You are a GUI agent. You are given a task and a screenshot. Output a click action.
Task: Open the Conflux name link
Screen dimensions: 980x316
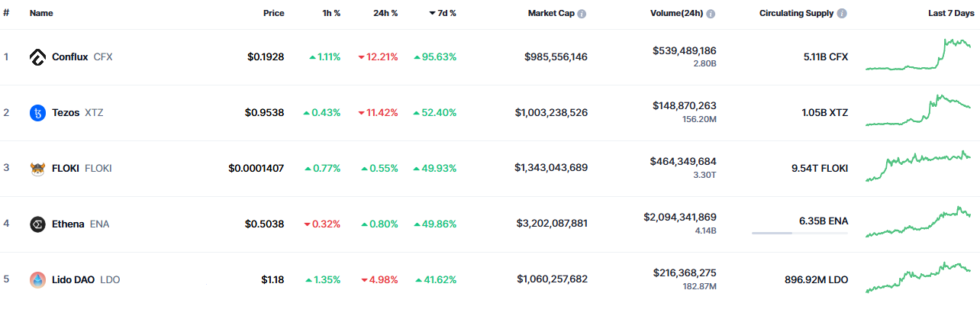(x=70, y=57)
